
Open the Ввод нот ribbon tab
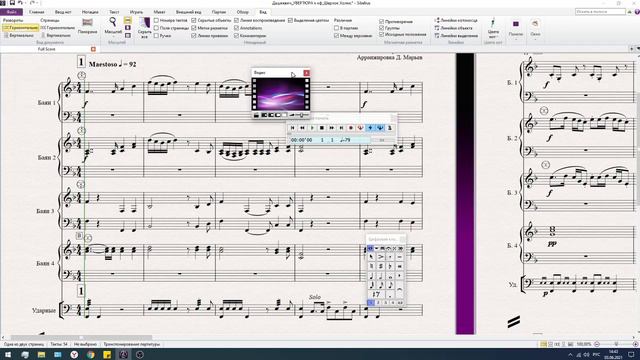click(x=63, y=12)
